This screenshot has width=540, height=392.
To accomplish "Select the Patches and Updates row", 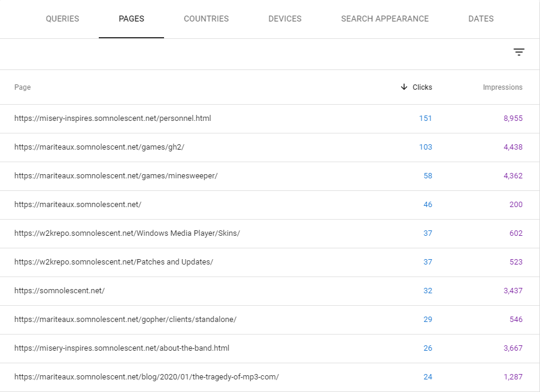I will pyautogui.click(x=114, y=262).
